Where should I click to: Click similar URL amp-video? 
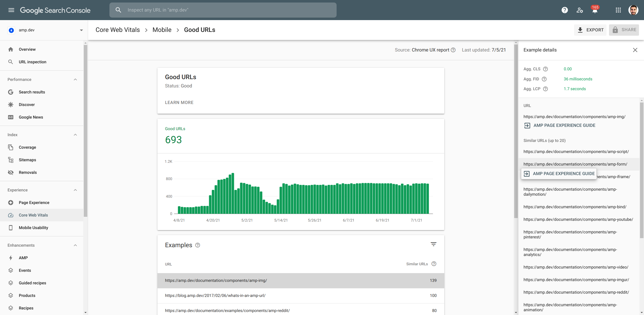click(x=576, y=267)
